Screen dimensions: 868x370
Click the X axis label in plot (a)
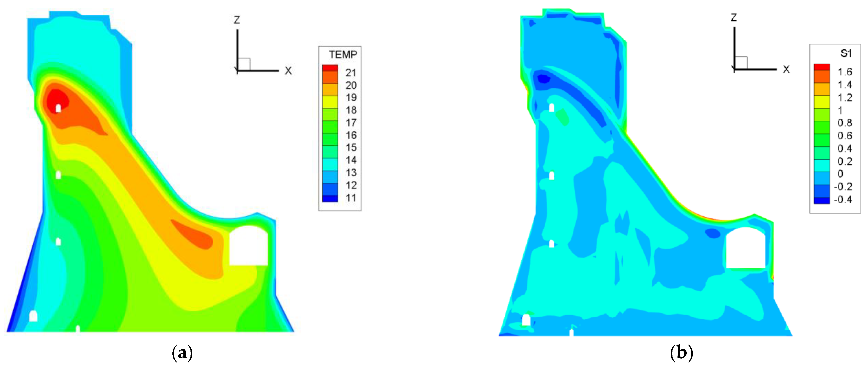pos(288,71)
